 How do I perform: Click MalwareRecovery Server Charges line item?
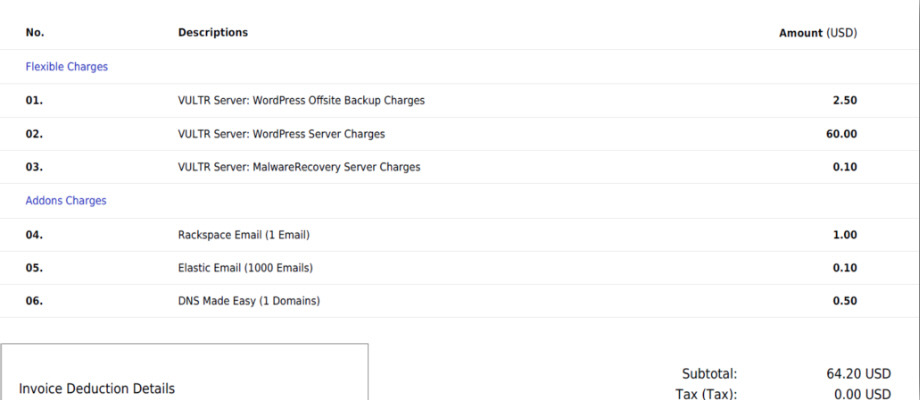point(299,167)
